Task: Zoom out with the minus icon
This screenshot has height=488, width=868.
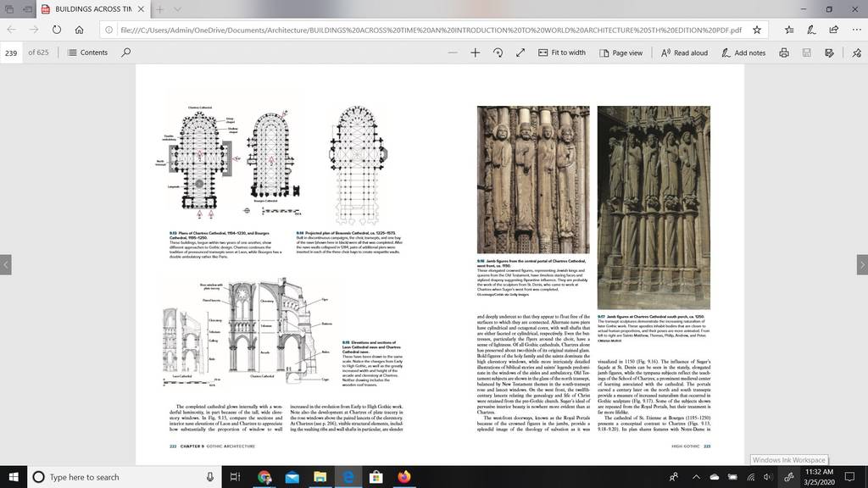Action: pyautogui.click(x=453, y=53)
